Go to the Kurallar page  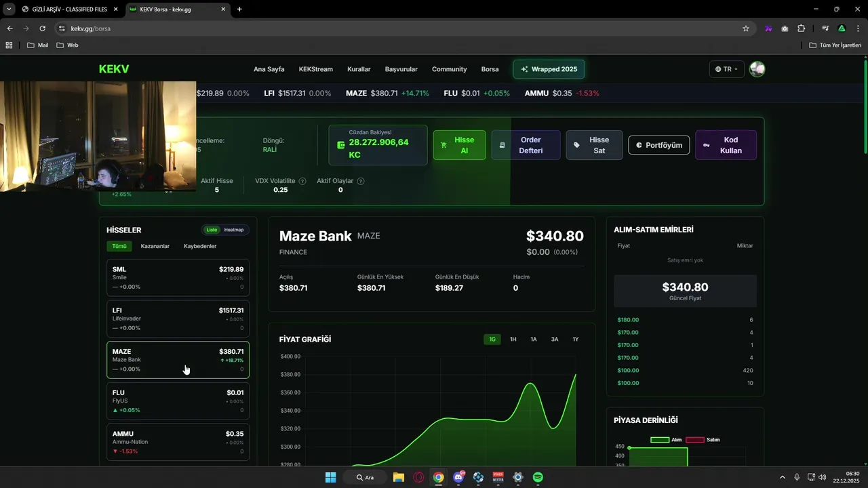359,69
